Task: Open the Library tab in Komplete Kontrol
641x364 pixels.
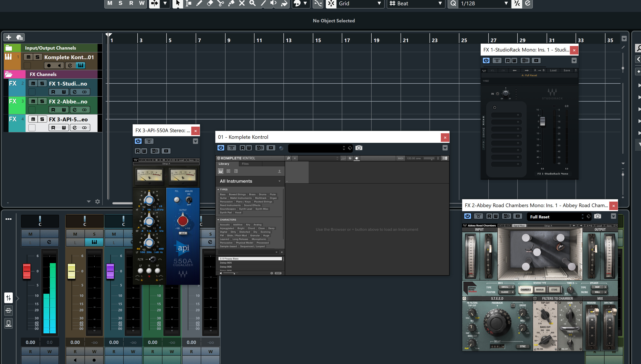Action: 224,164
